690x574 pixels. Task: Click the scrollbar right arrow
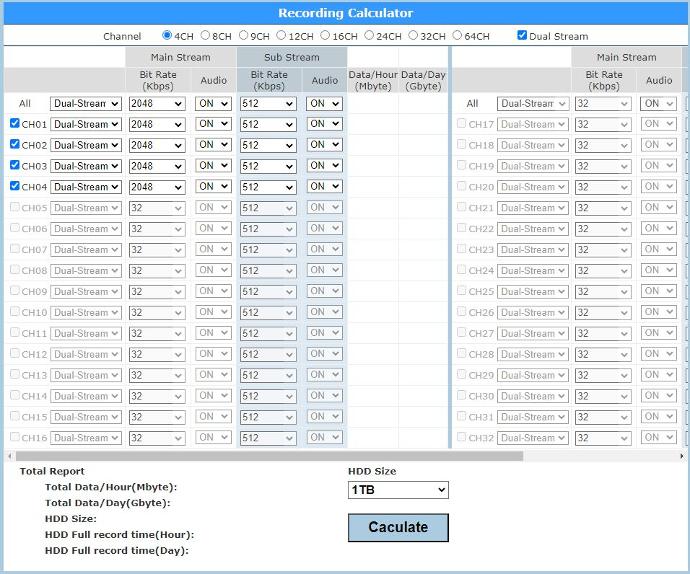click(684, 456)
